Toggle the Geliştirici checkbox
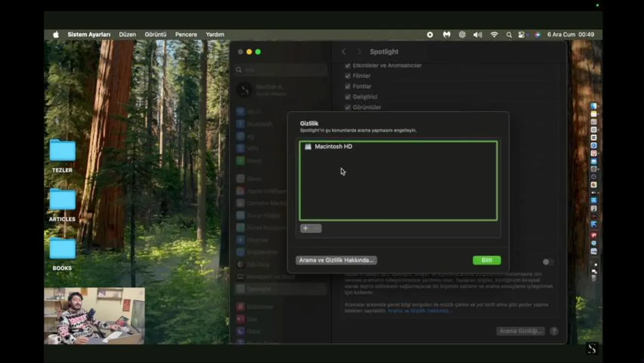 tap(348, 97)
